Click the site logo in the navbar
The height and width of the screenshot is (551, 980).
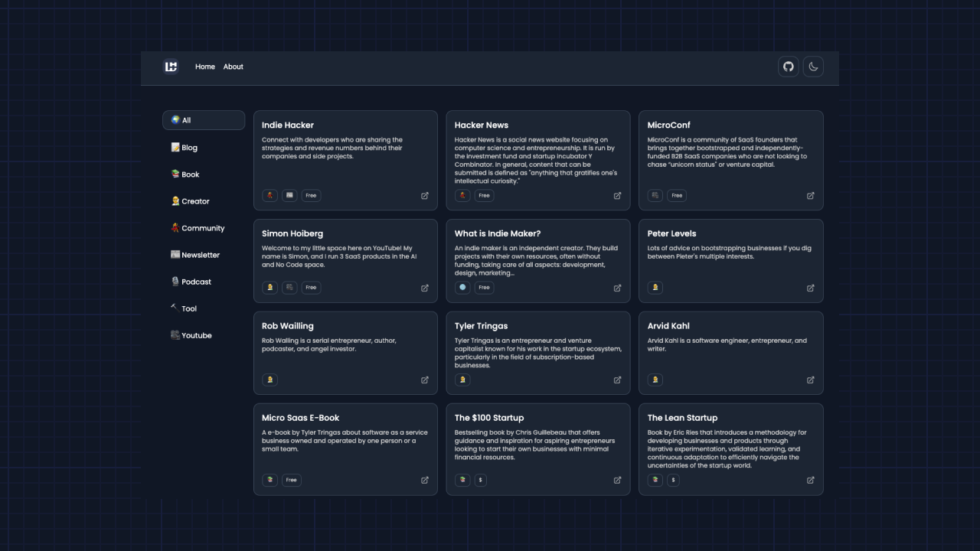[171, 67]
